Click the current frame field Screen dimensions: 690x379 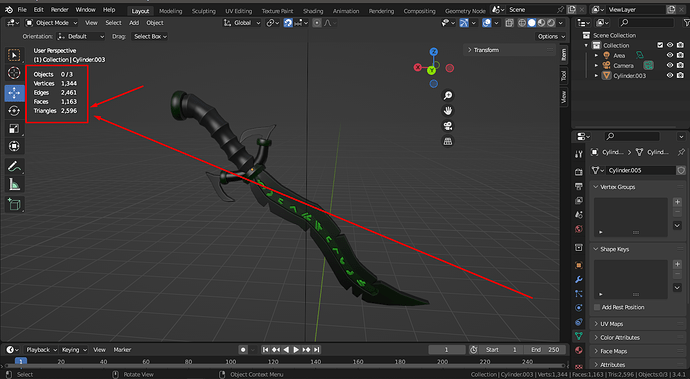click(447, 350)
